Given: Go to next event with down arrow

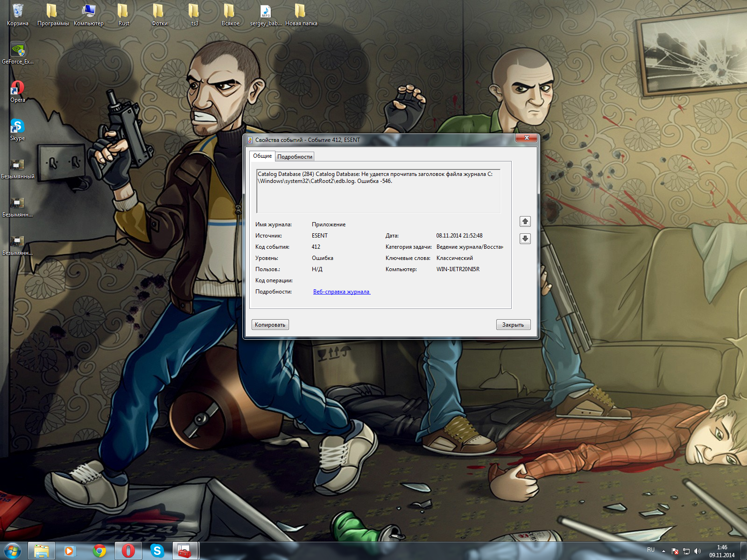Looking at the screenshot, I should coord(525,238).
